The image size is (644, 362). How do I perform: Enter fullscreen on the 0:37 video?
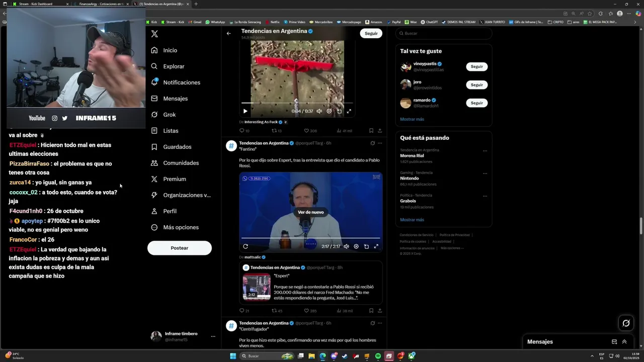tap(349, 111)
